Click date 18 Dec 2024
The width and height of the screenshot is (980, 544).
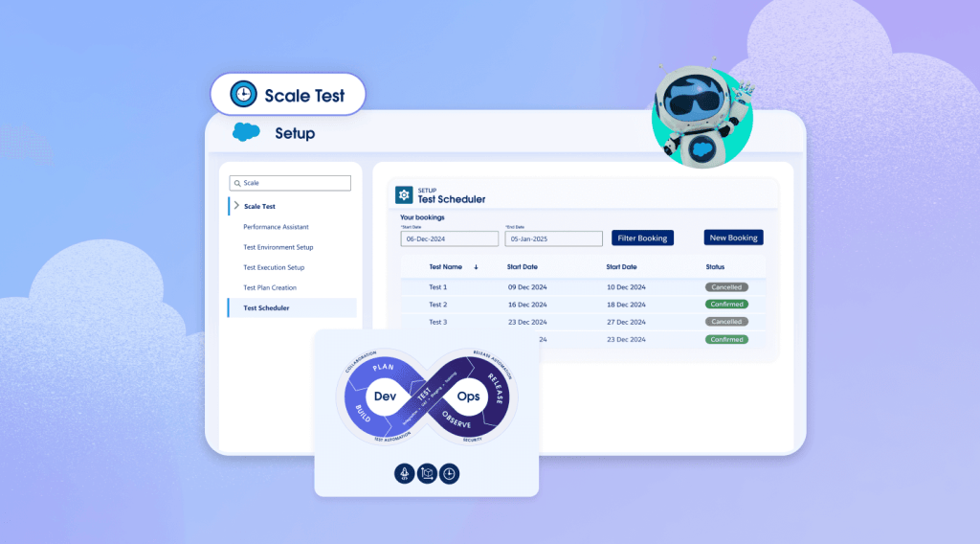point(626,305)
